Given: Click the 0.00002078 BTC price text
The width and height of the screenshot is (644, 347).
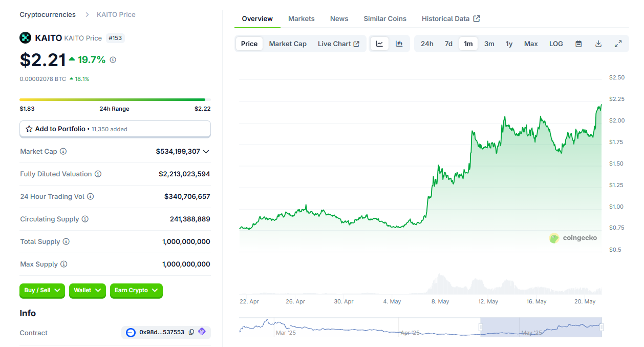Looking at the screenshot, I should (43, 79).
